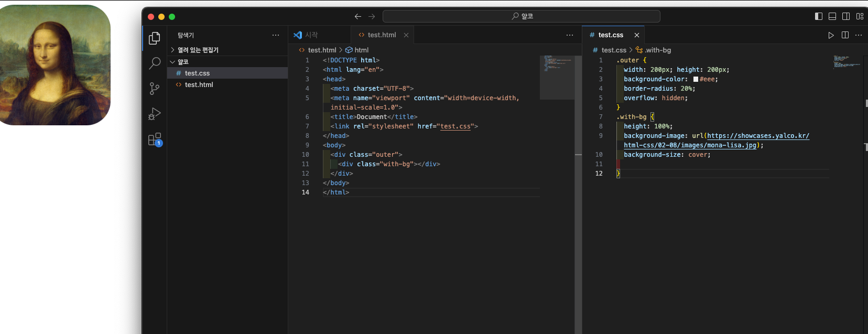
Task: Split the right editor group
Action: (845, 35)
